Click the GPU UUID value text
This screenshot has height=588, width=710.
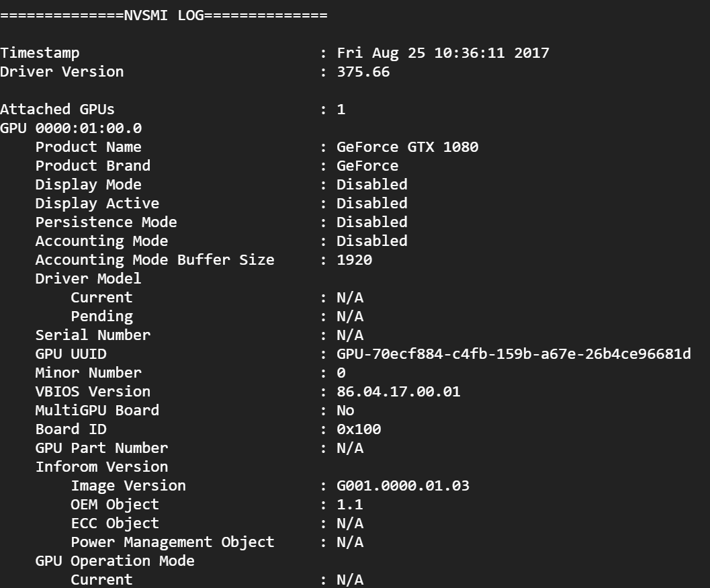tap(513, 353)
